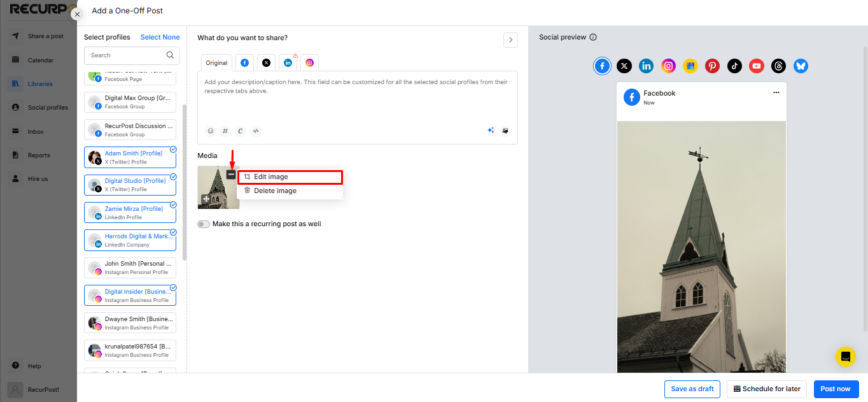This screenshot has width=868, height=402.
Task: Open Share a post in sidebar
Action: point(39,36)
